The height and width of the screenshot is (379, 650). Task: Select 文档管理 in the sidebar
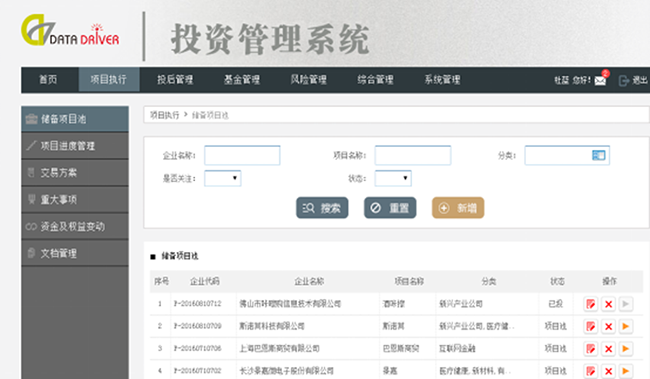tap(75, 253)
